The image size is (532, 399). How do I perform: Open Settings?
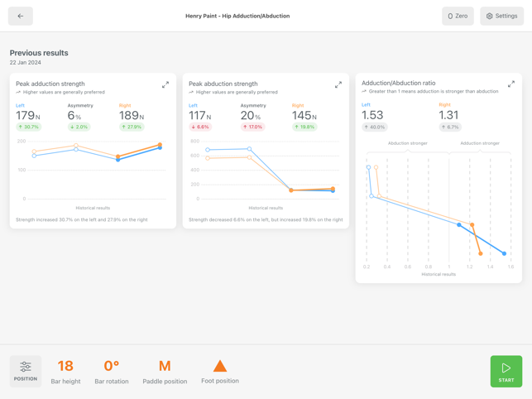[501, 16]
